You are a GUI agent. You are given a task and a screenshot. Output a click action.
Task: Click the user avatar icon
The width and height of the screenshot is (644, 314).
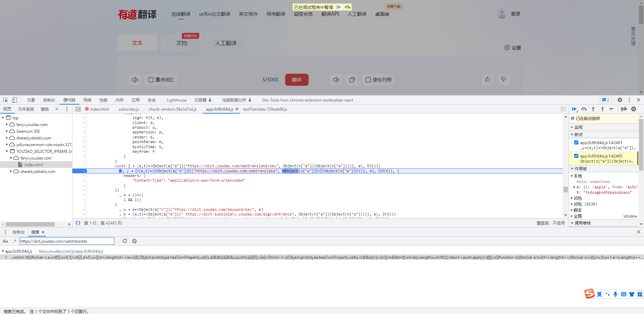click(x=502, y=14)
